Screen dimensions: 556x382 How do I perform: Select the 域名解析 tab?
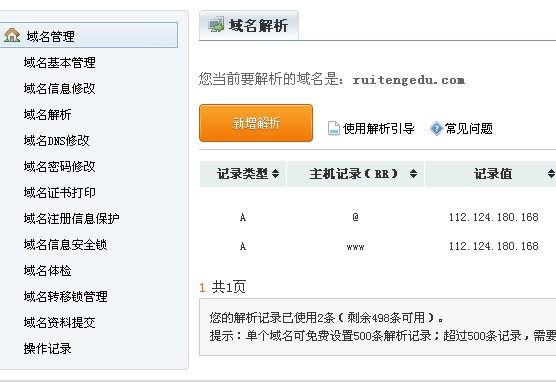click(249, 26)
